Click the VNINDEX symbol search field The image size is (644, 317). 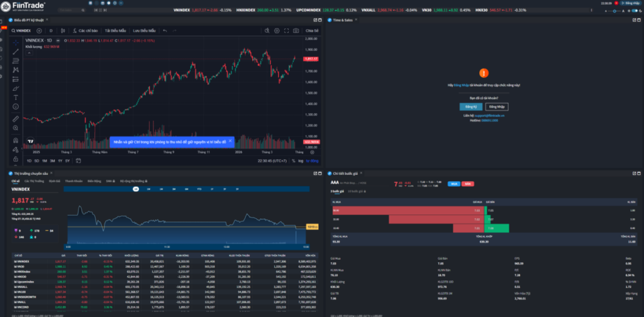tap(21, 30)
